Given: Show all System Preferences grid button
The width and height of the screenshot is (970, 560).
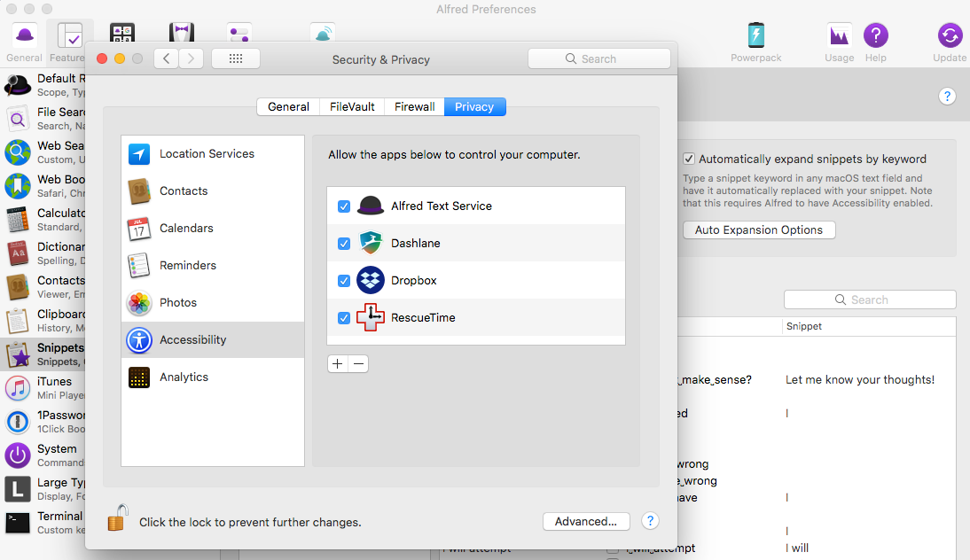Looking at the screenshot, I should (236, 58).
